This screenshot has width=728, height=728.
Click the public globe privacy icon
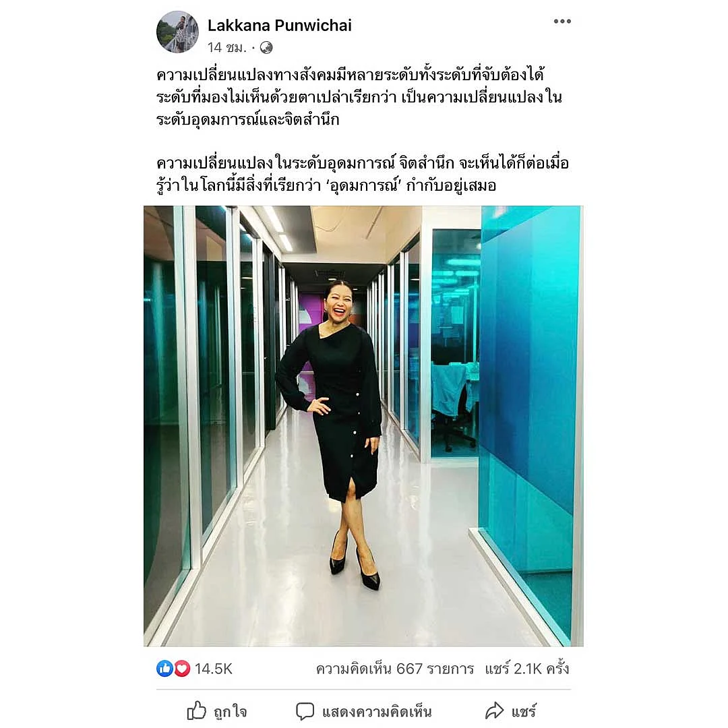click(x=266, y=47)
